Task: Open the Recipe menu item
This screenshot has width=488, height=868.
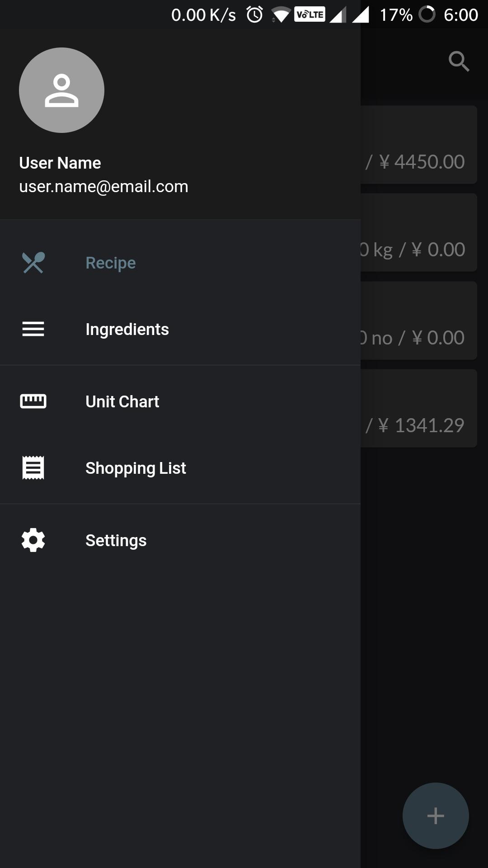Action: coord(111,263)
